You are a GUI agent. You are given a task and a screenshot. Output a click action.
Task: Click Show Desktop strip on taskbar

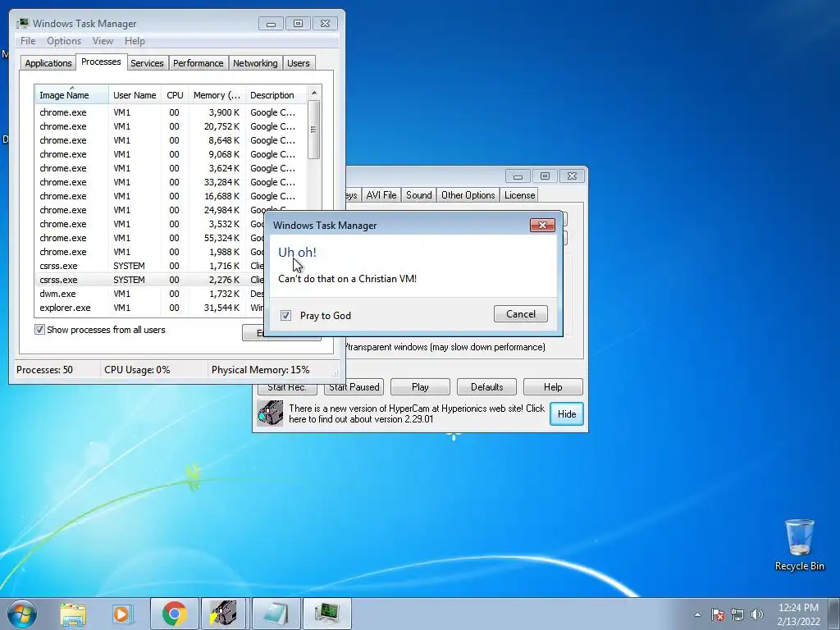pyautogui.click(x=834, y=614)
